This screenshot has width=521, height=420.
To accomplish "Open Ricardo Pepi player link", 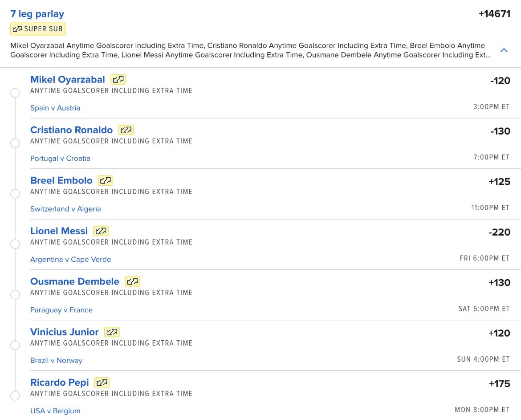I will [x=60, y=383].
